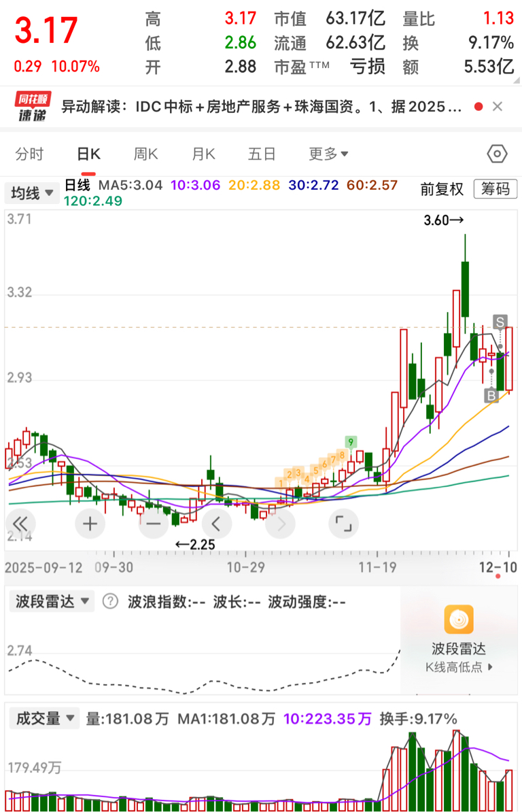This screenshot has height=812, width=522.
Task: Tap the 2.25 low price label
Action: click(195, 545)
